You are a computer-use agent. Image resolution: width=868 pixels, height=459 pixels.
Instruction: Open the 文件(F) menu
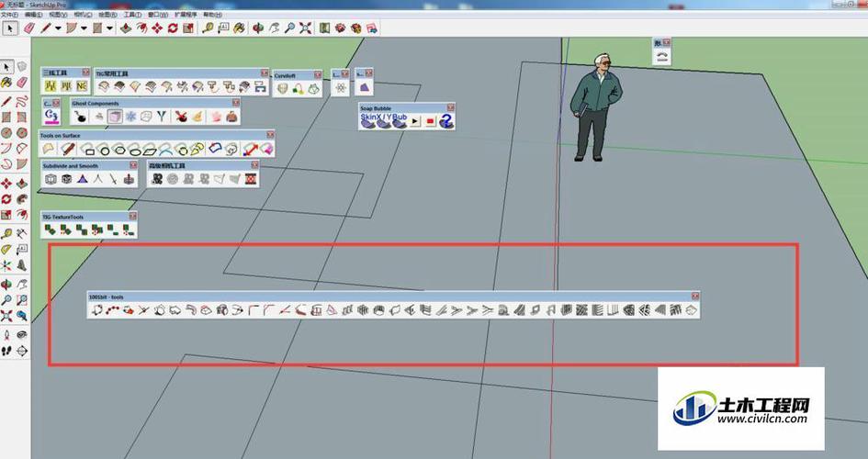coord(9,15)
